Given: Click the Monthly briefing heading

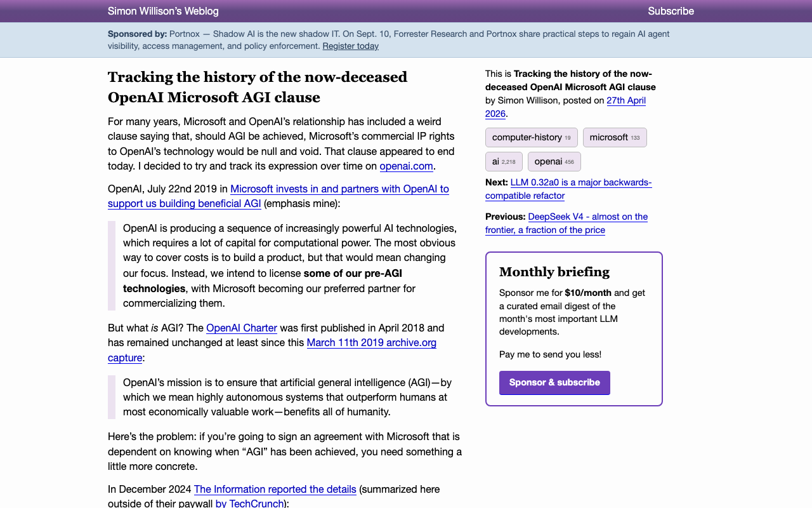Looking at the screenshot, I should pyautogui.click(x=554, y=272).
